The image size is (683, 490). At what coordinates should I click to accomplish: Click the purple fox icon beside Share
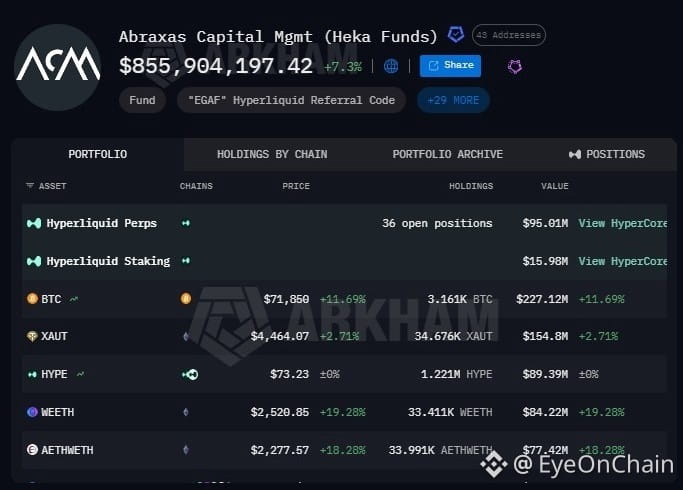(x=515, y=67)
